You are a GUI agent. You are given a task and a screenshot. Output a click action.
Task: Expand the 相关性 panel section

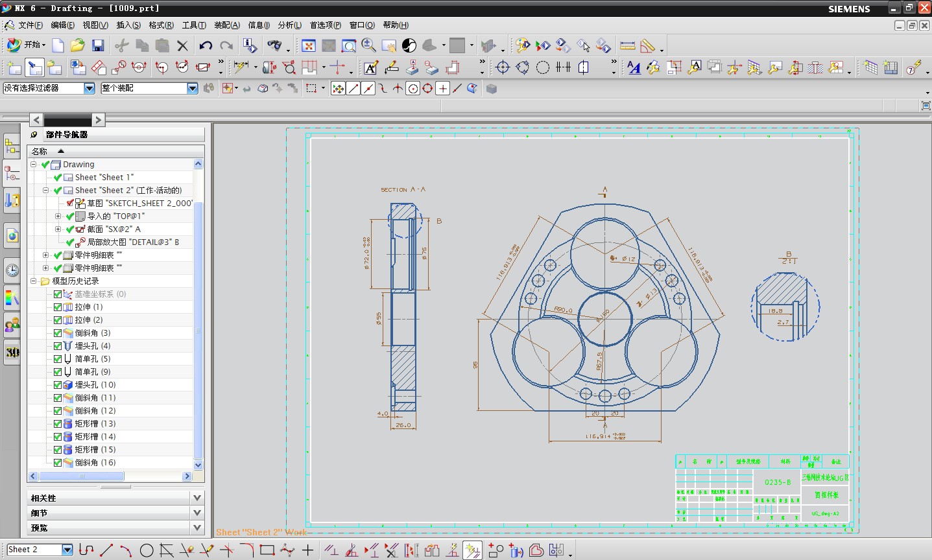point(197,498)
